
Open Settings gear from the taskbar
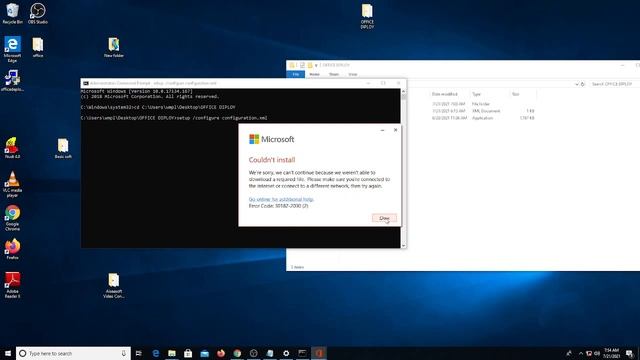coord(286,353)
